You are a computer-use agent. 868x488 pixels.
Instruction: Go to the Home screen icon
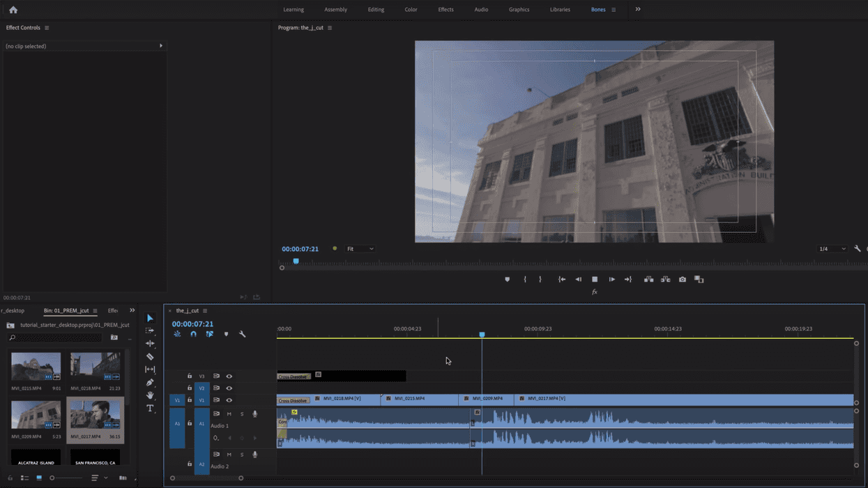coord(13,10)
